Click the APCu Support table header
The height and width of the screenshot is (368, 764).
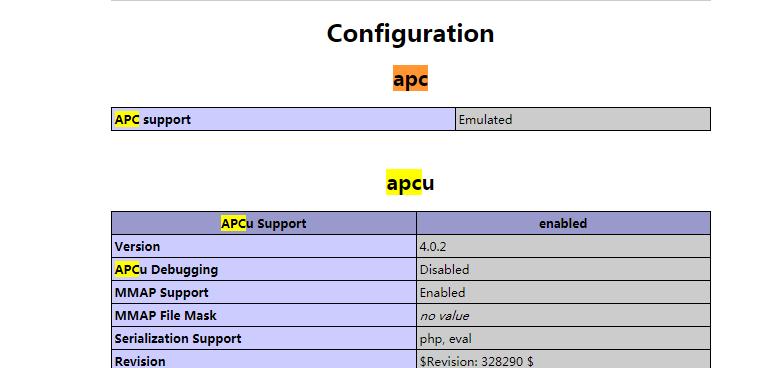pyautogui.click(x=264, y=223)
